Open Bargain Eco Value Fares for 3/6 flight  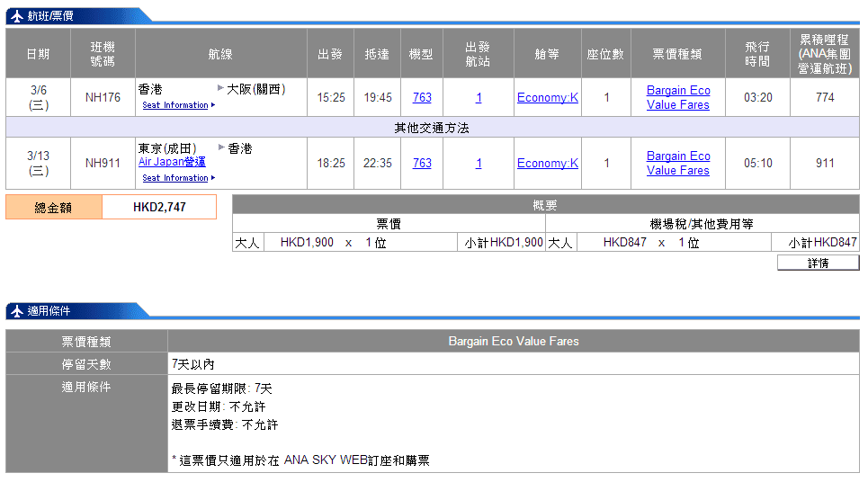[x=678, y=97]
